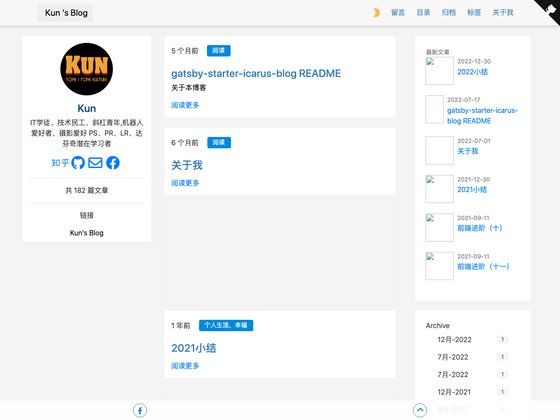Click 阅读 tag on 5 个月前 post
The image size is (560, 420).
point(219,51)
